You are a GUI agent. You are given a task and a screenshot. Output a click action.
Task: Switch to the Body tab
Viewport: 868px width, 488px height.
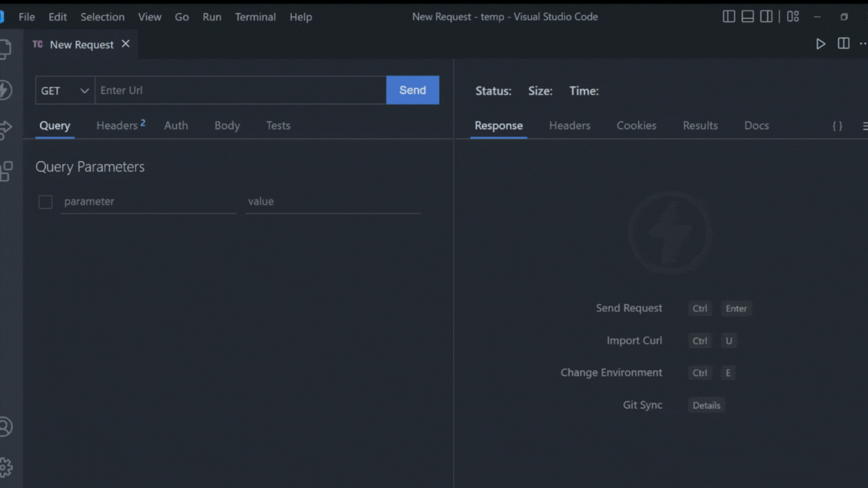pyautogui.click(x=227, y=126)
